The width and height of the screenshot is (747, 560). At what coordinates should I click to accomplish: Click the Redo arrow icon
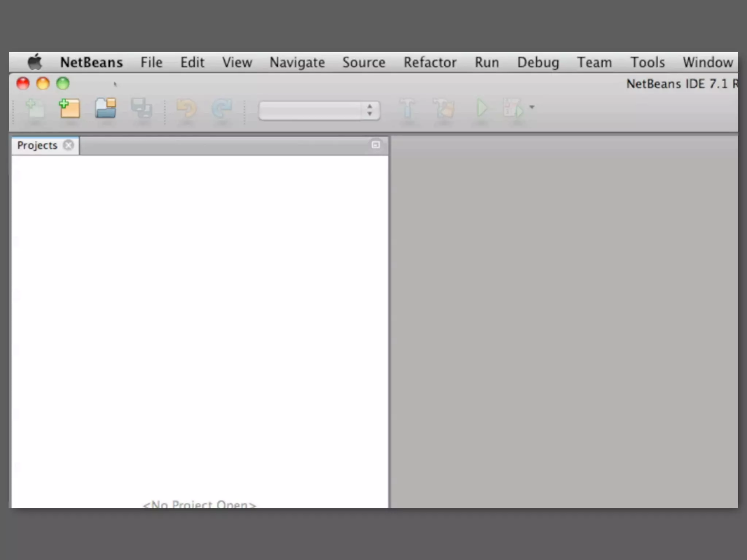click(221, 109)
